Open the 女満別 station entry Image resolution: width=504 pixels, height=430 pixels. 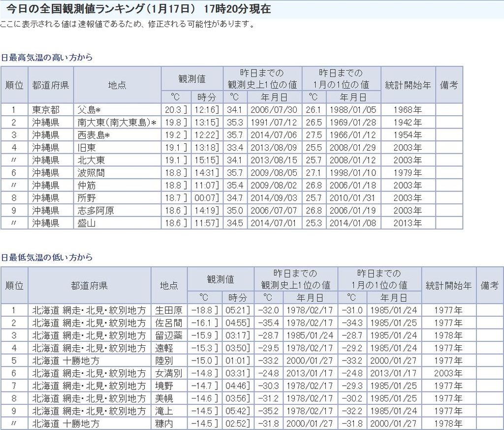pos(168,373)
